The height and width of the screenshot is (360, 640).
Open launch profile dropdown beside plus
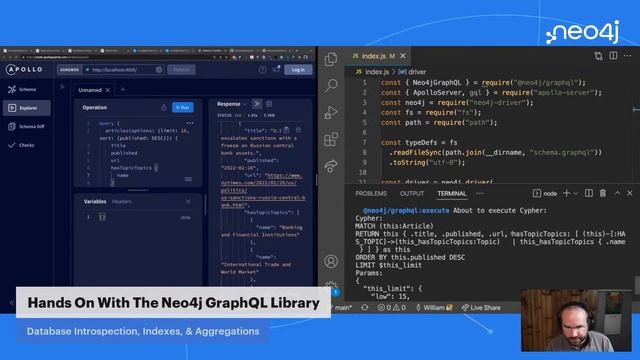(x=576, y=193)
